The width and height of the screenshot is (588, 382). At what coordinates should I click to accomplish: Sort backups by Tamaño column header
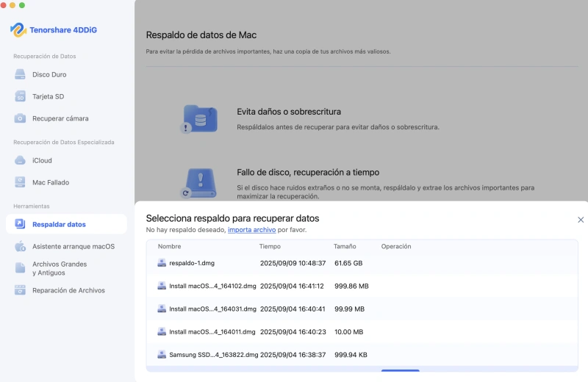click(345, 246)
